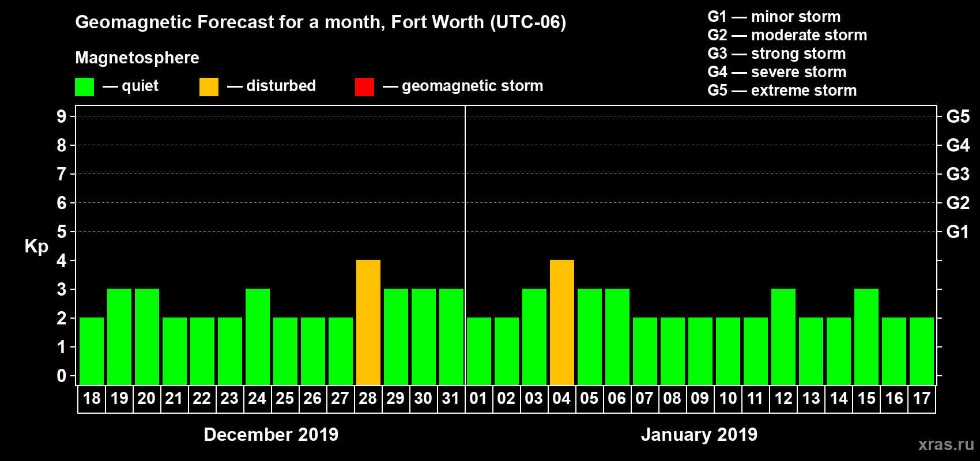Click the date label 10

point(728,398)
